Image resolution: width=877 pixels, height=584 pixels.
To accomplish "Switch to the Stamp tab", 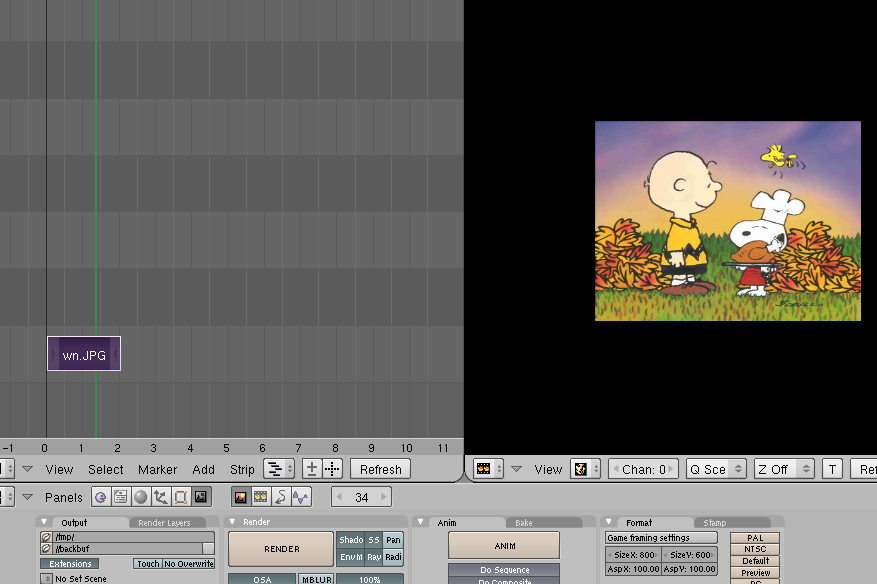I will click(x=732, y=522).
